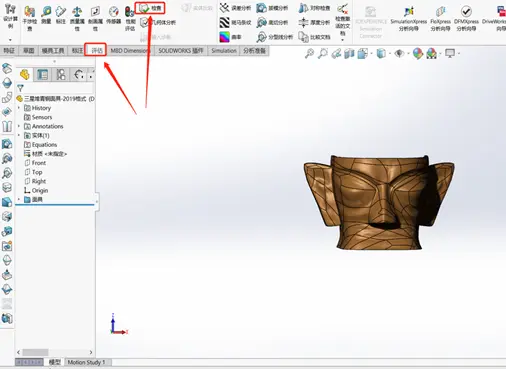Toggle Hide/Show Items eye icon
This screenshot has height=369, width=506.
(399, 53)
